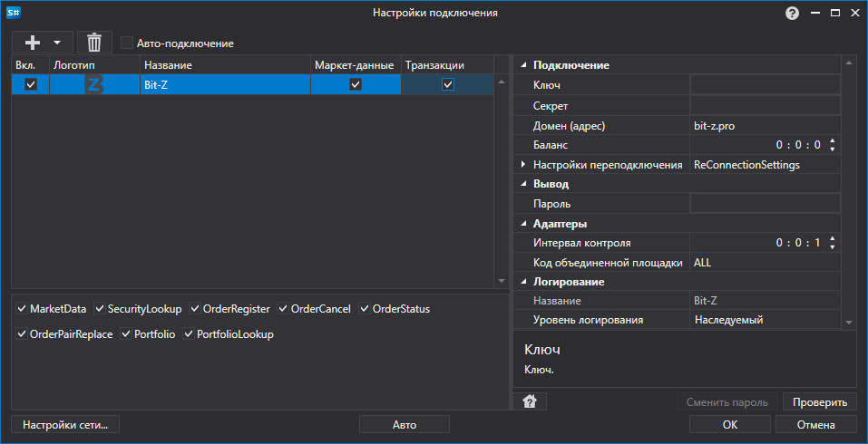Select the Код объединенной площадки label
Screen dimensions: 868x444
click(x=608, y=263)
